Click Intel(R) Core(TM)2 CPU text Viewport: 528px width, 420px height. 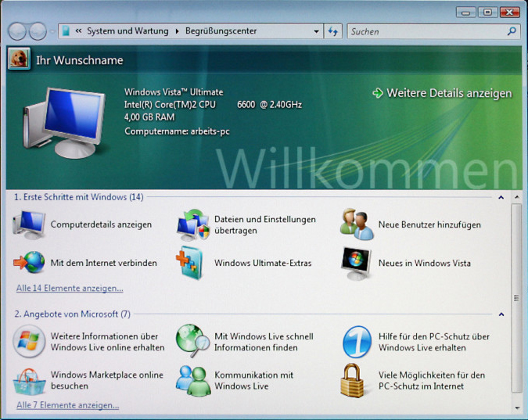click(170, 104)
